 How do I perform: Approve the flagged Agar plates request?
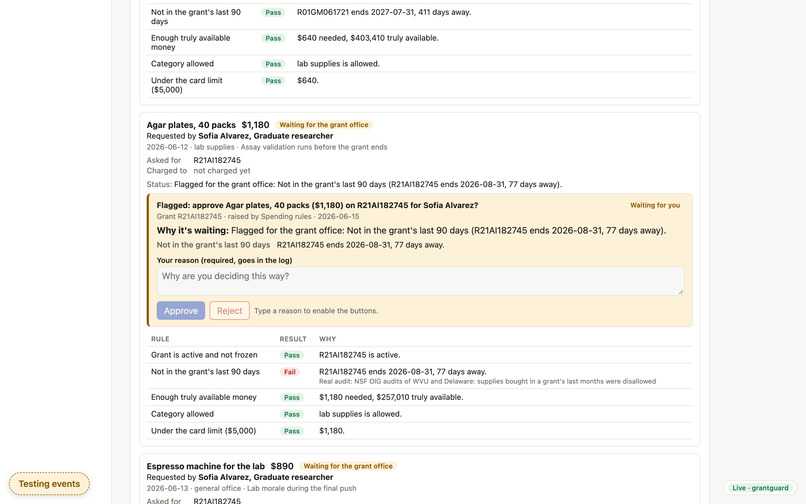click(x=180, y=311)
